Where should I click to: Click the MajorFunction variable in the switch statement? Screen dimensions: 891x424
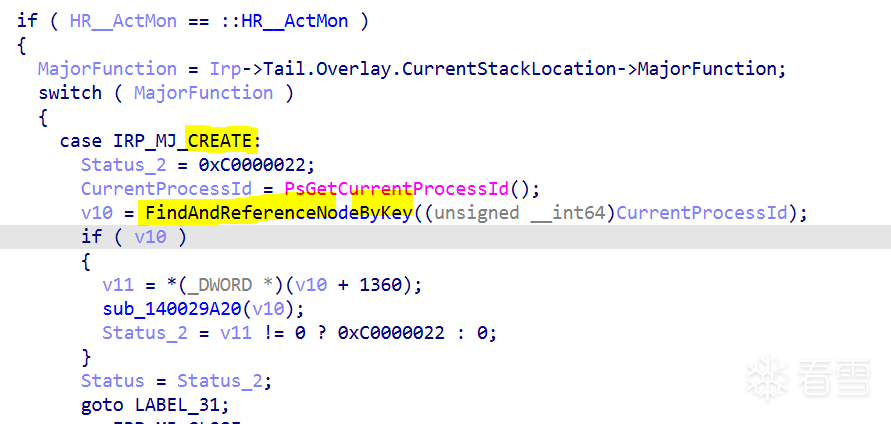(x=203, y=93)
